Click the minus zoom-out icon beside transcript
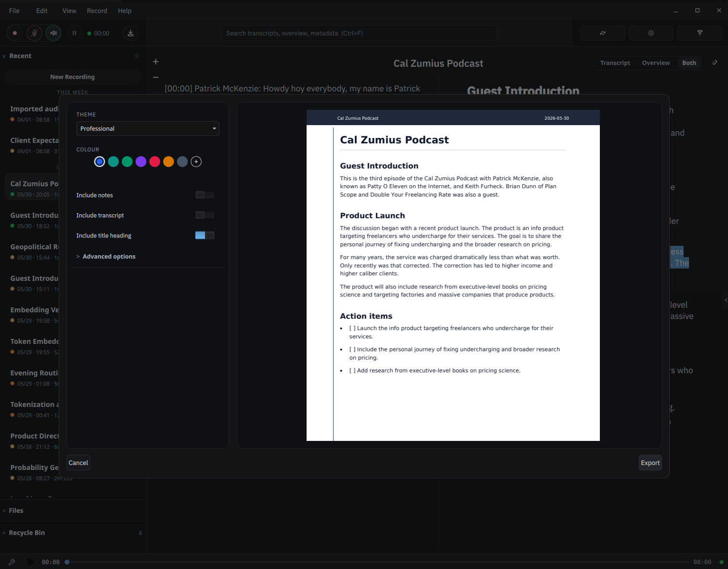The height and width of the screenshot is (569, 728). 156,77
